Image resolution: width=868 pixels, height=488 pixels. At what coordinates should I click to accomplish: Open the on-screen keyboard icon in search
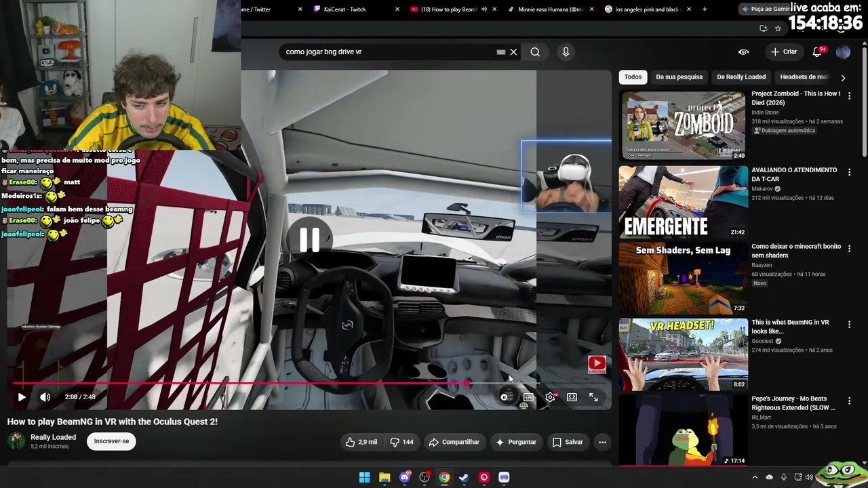[x=501, y=52]
